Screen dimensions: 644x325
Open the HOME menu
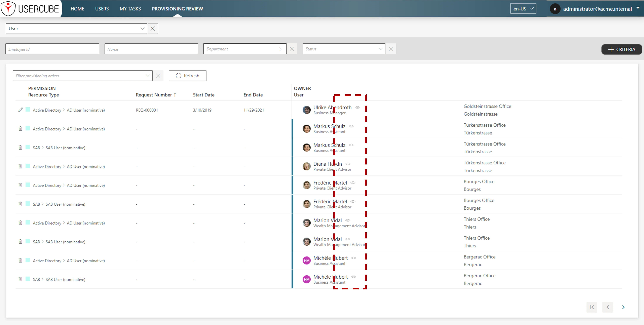coord(77,9)
